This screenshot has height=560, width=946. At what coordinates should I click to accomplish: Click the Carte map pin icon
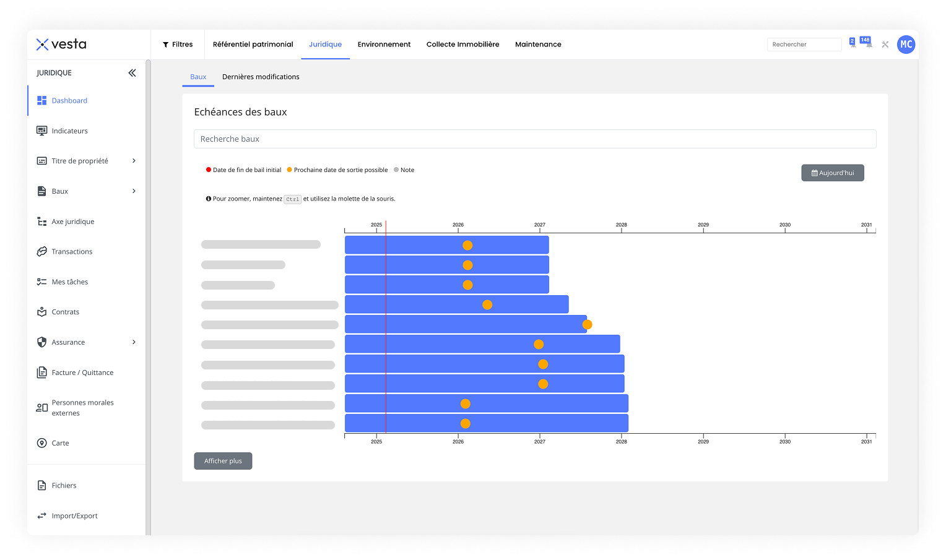[x=42, y=443]
